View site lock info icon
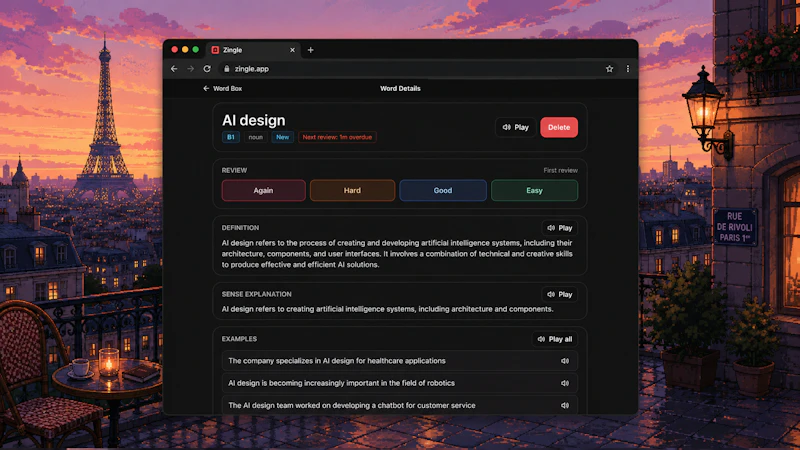800x450 pixels. pyautogui.click(x=227, y=69)
